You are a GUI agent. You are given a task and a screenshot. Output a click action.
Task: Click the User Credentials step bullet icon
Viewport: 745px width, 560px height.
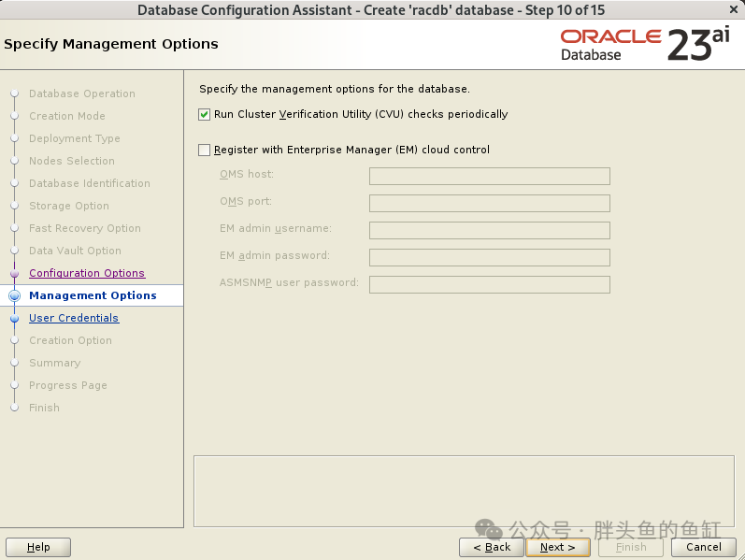tap(15, 318)
